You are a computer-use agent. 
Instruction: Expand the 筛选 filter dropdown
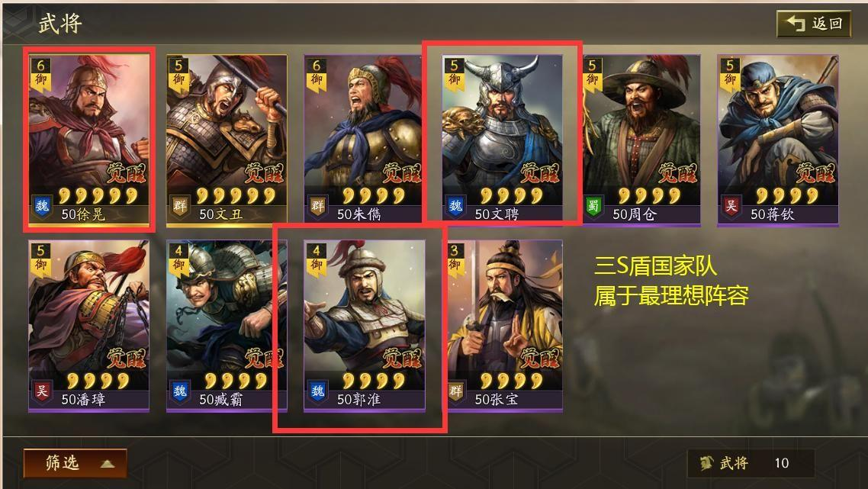(76, 464)
